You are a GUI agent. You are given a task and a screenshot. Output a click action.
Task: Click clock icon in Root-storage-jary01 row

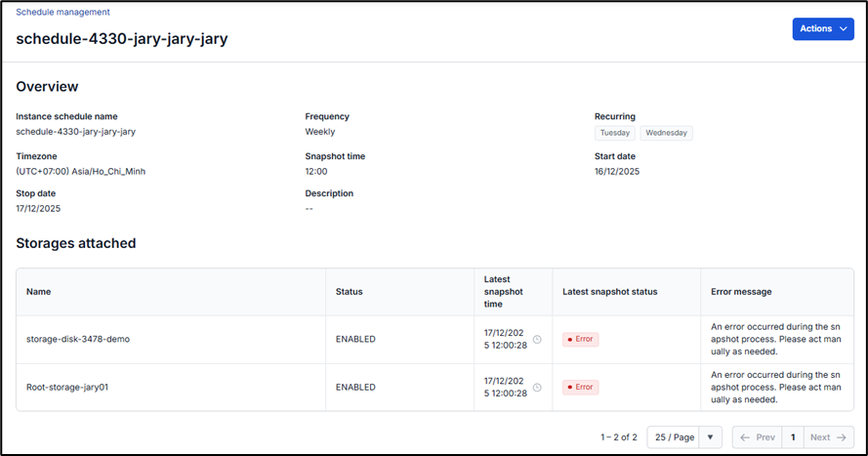536,387
